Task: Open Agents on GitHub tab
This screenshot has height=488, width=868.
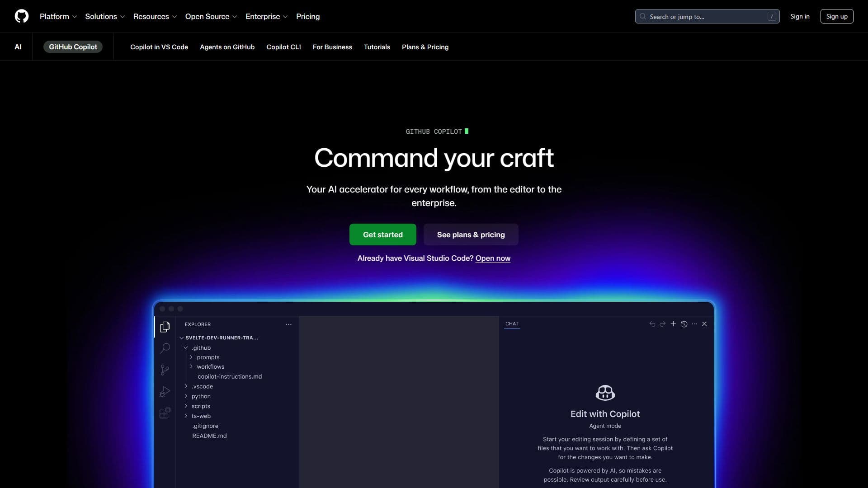Action: click(227, 47)
